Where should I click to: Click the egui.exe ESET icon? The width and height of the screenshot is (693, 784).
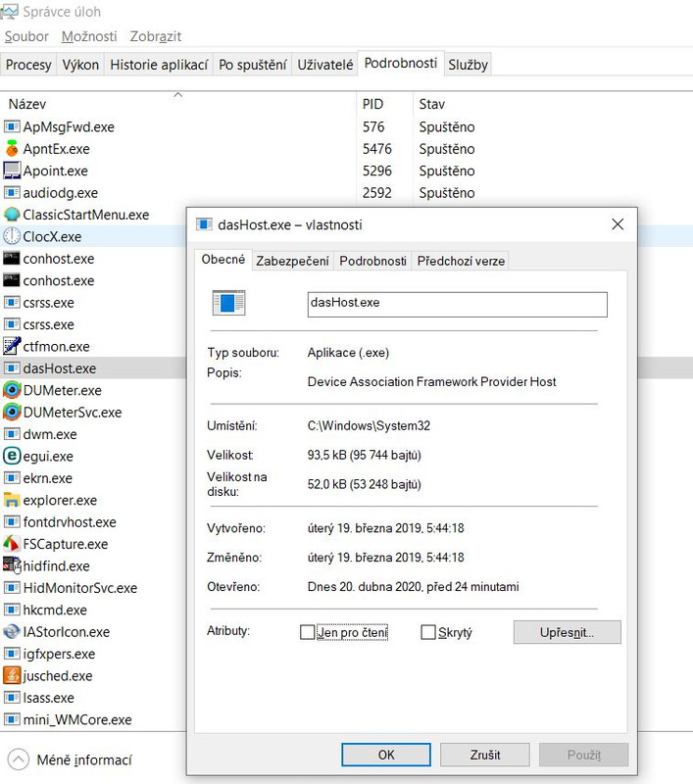12,456
